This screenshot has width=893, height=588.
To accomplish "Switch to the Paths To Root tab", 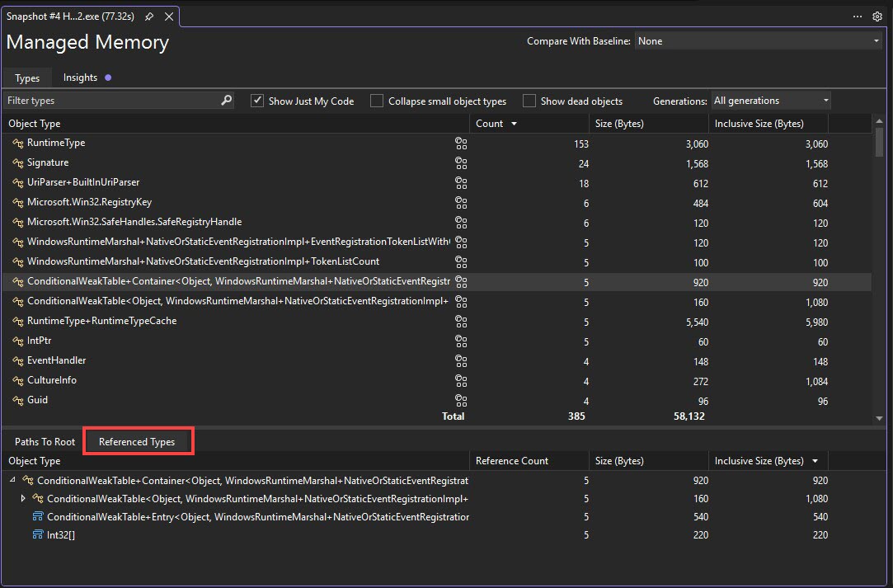I will 43,441.
